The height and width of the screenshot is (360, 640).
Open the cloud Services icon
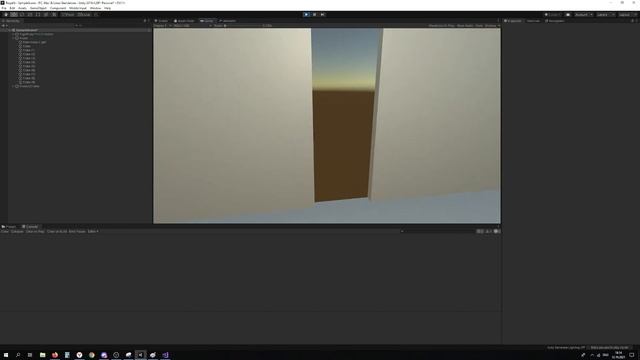(568, 15)
